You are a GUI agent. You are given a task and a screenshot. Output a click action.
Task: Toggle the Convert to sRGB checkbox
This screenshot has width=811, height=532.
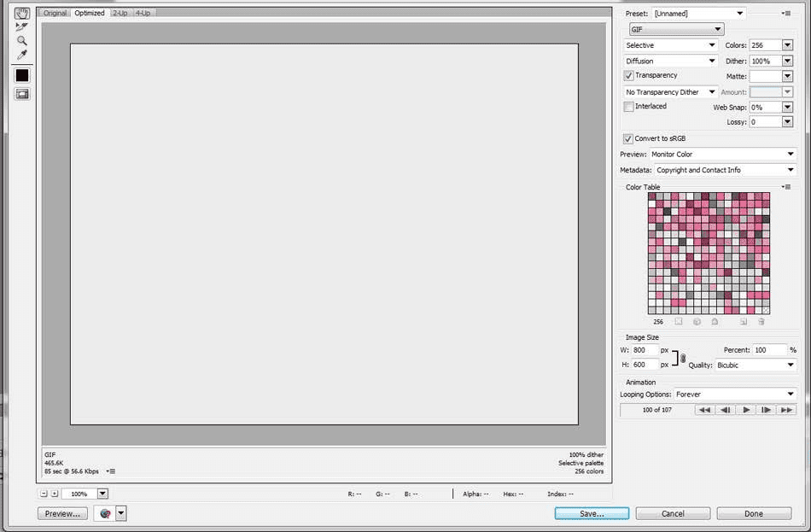[x=628, y=138]
